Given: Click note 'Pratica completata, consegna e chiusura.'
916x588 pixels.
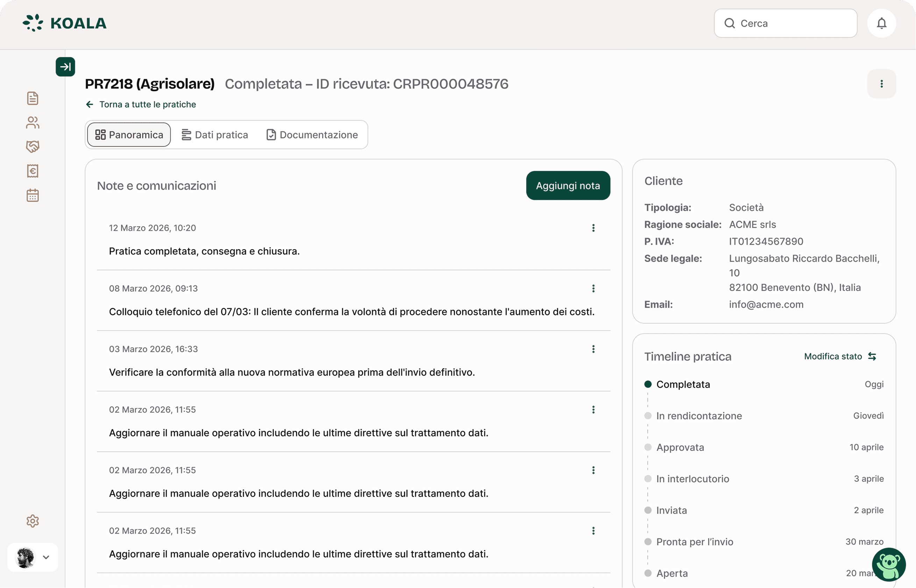Looking at the screenshot, I should pyautogui.click(x=205, y=251).
